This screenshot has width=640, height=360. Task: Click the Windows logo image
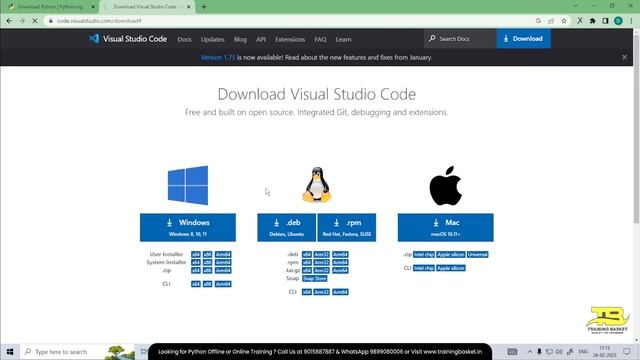point(188,185)
